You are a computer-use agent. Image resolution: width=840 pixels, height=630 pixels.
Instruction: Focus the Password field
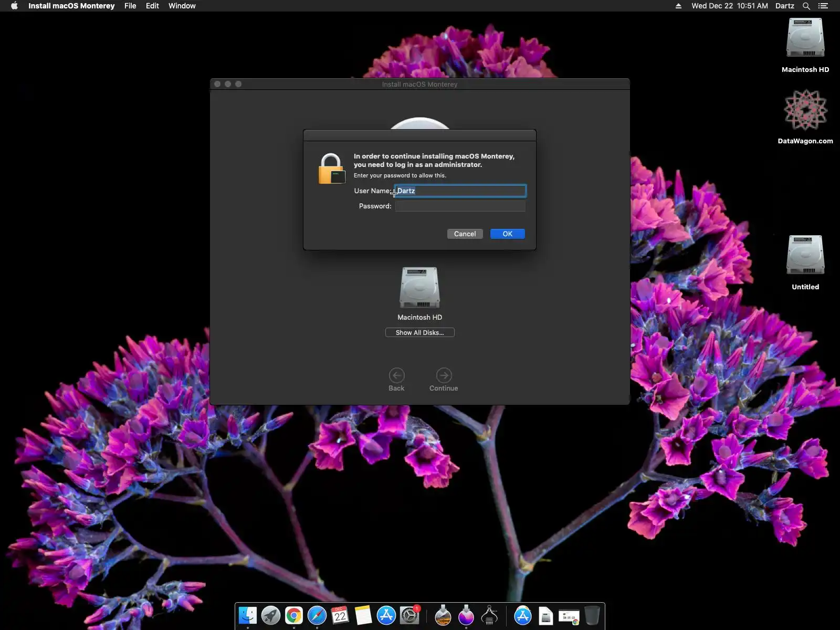click(x=460, y=206)
